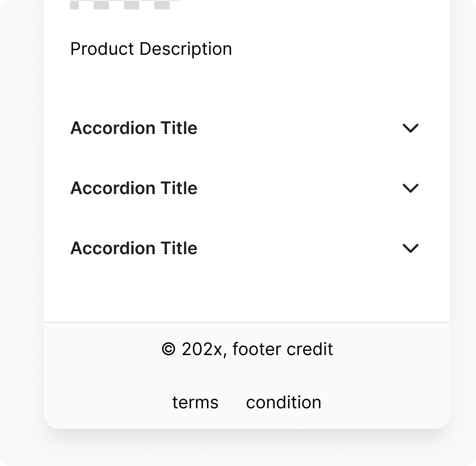This screenshot has height=466, width=476.
Task: Click the copyright symbol in the footer
Action: tap(169, 349)
